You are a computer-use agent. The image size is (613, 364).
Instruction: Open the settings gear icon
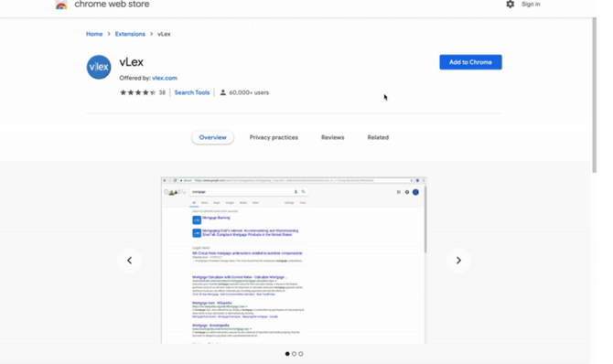click(510, 5)
